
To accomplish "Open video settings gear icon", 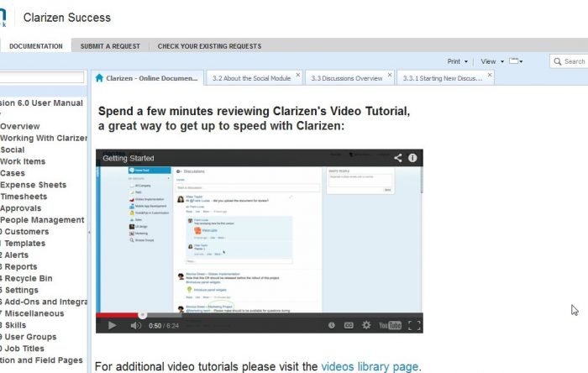I will coord(366,325).
